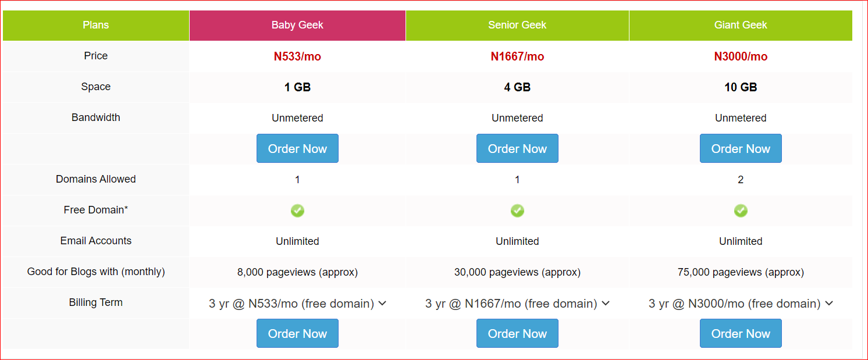Expand Senior Geek billing term dropdown

517,304
